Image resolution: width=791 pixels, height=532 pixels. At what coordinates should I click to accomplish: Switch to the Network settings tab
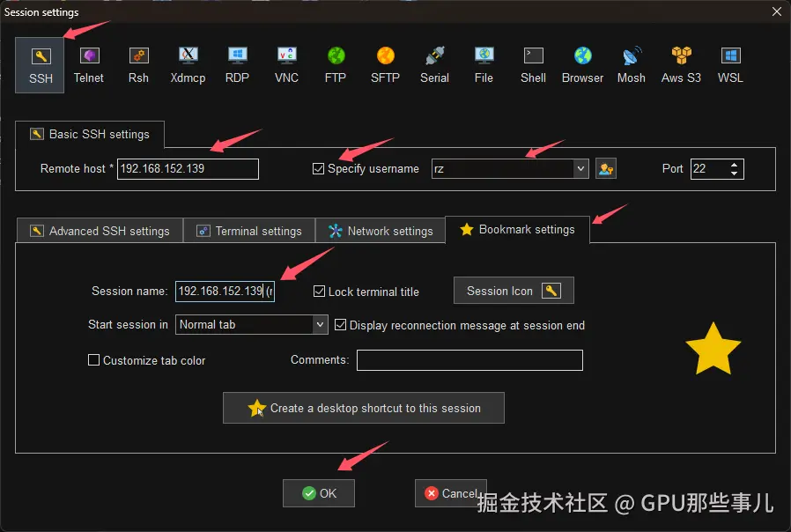pos(381,231)
